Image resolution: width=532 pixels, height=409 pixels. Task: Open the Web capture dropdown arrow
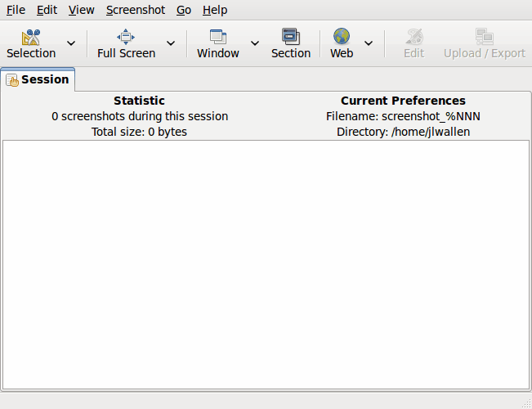tap(368, 43)
